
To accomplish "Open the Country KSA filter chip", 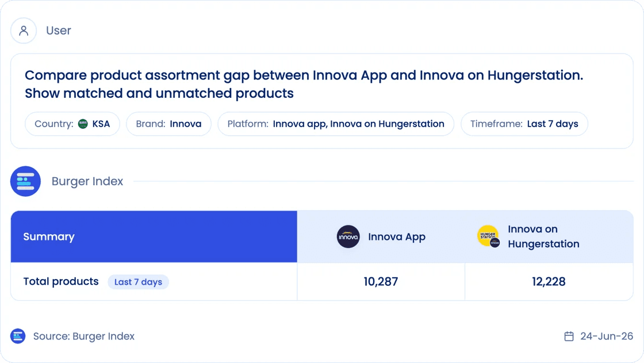I will 72,124.
